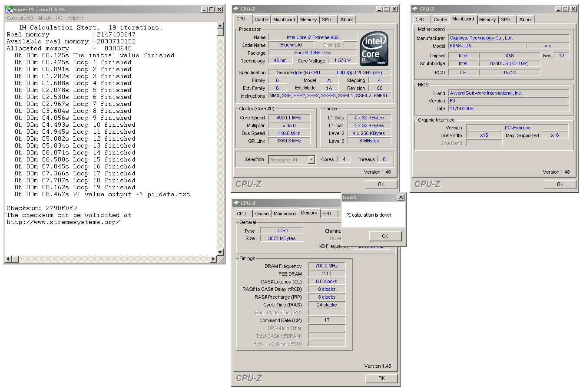Click the Gigabyte Technology manufacturer field
Image resolution: width=583 pixels, height=392 pixels.
click(509, 38)
